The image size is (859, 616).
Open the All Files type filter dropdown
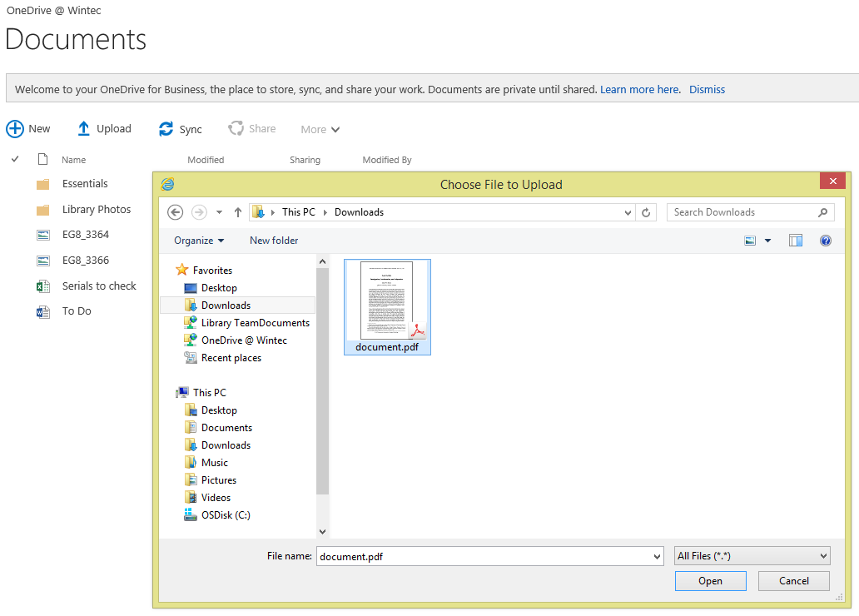(752, 556)
